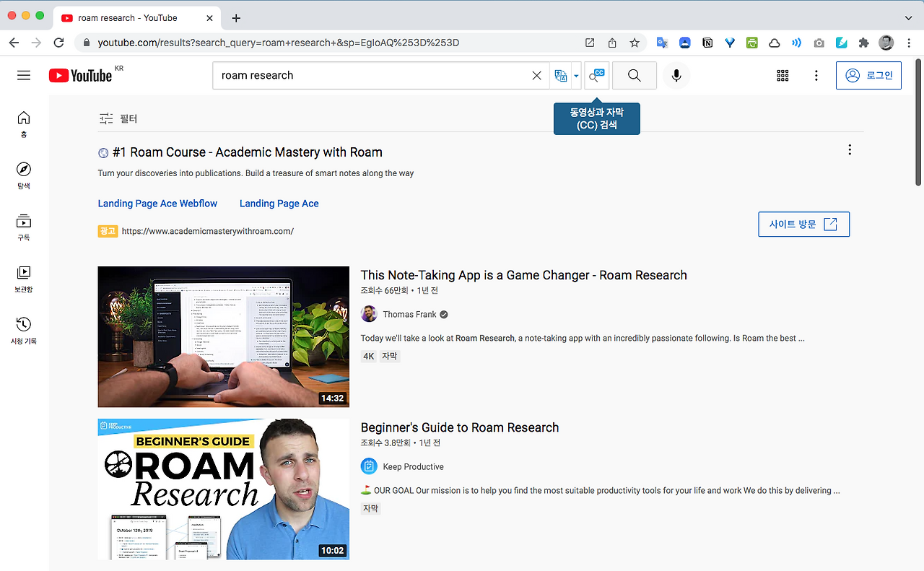Open the YouTube hamburger guide menu
924x571 pixels.
24,75
